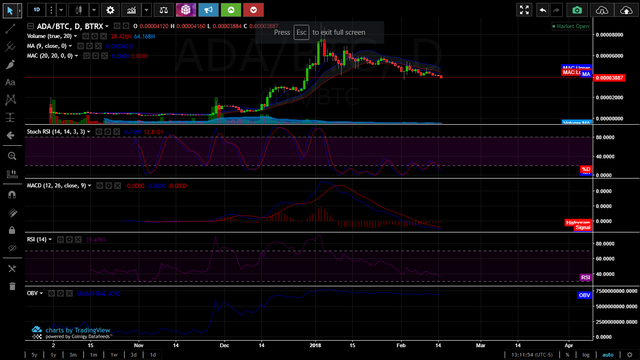This screenshot has width=640, height=360.
Task: Open the MACD (12, 26, close, 9) dropdown
Action: (x=89, y=186)
